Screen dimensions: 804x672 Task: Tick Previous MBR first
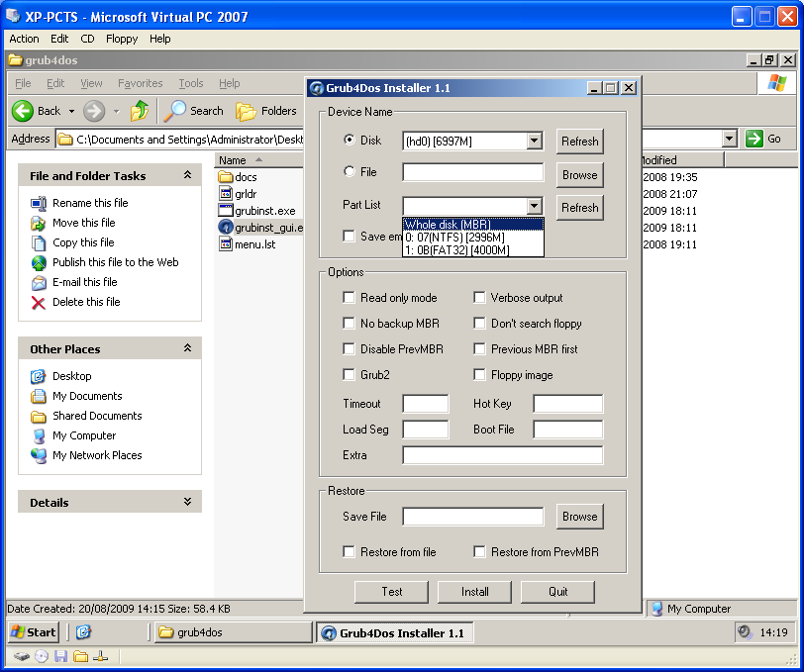coord(479,349)
